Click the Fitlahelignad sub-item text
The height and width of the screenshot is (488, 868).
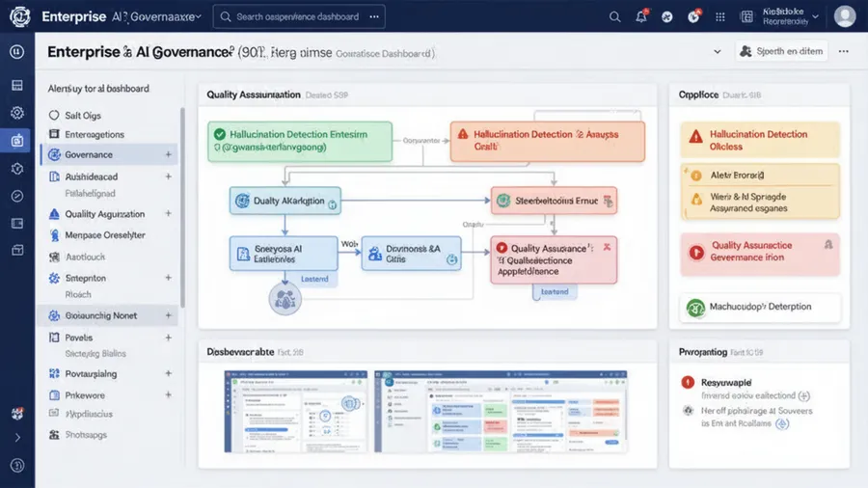pos(91,194)
